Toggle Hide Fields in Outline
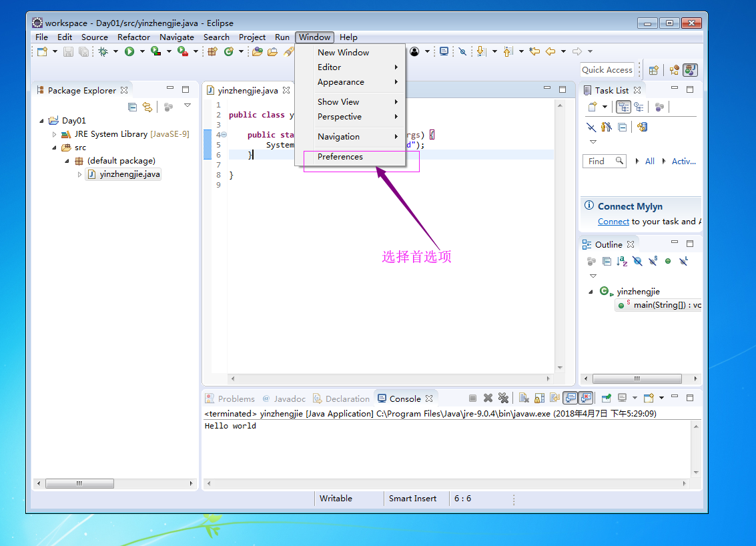Screen dimensions: 756x546 pyautogui.click(x=637, y=262)
